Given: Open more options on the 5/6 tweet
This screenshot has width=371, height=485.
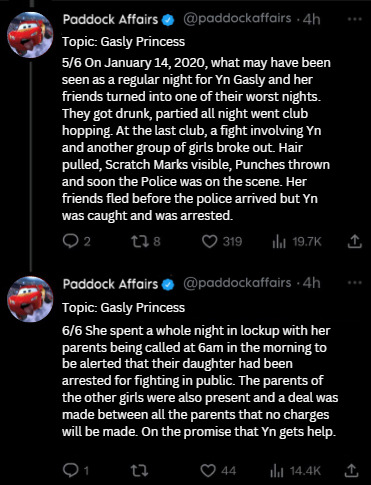Looking at the screenshot, I should 354,19.
